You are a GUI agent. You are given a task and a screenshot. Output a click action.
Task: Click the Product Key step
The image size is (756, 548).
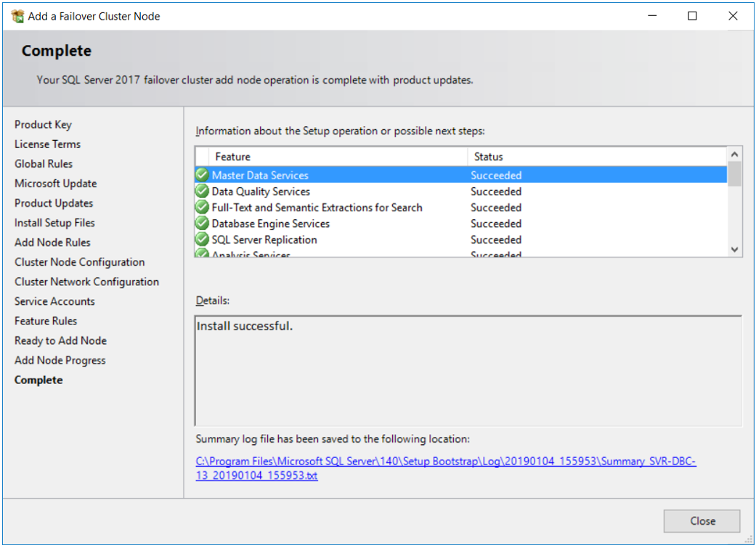pos(43,124)
